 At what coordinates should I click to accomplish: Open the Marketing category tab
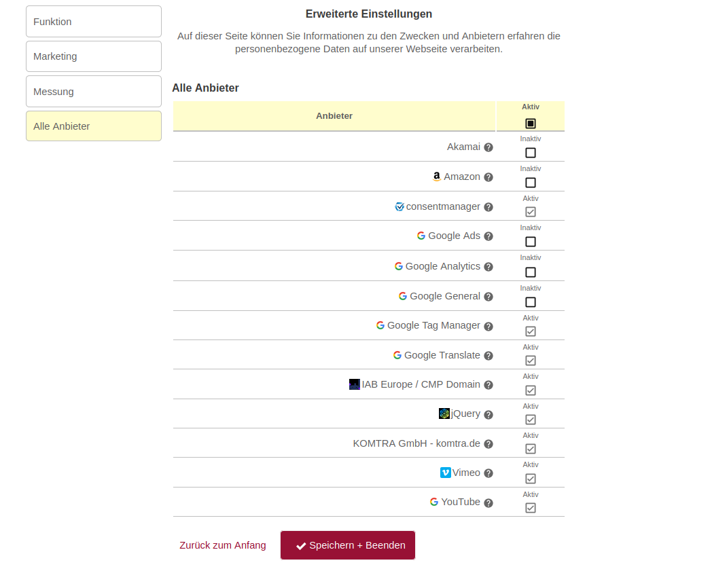tap(94, 56)
